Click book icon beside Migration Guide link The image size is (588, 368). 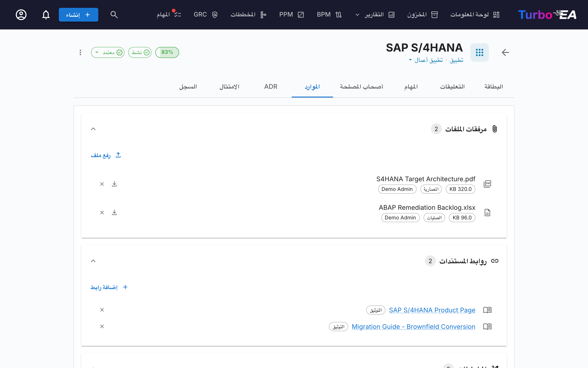pos(487,326)
